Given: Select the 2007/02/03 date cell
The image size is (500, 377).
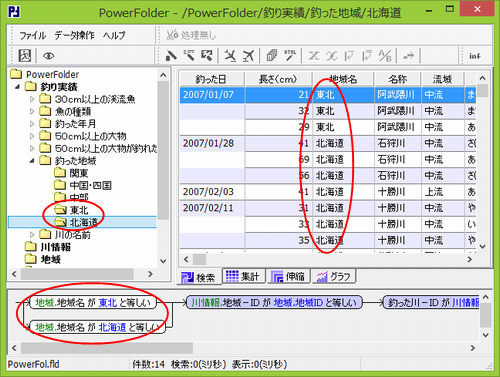Looking at the screenshot, I should (x=212, y=192).
